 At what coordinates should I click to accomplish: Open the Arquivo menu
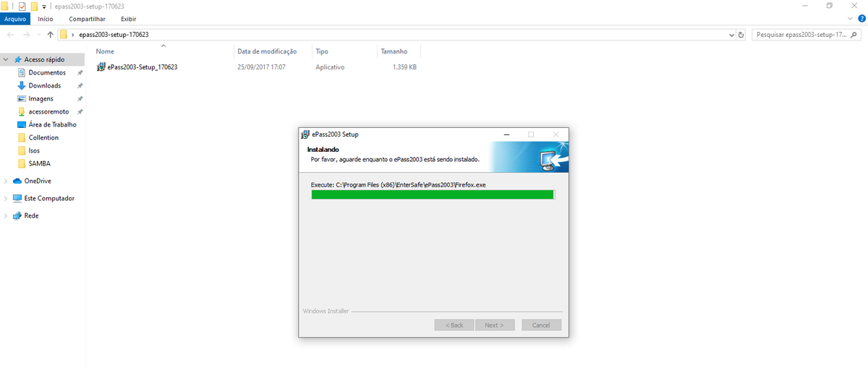[x=15, y=19]
